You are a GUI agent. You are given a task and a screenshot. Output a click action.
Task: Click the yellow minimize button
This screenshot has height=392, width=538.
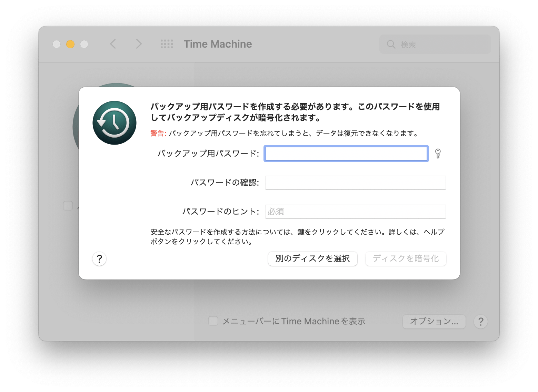70,44
